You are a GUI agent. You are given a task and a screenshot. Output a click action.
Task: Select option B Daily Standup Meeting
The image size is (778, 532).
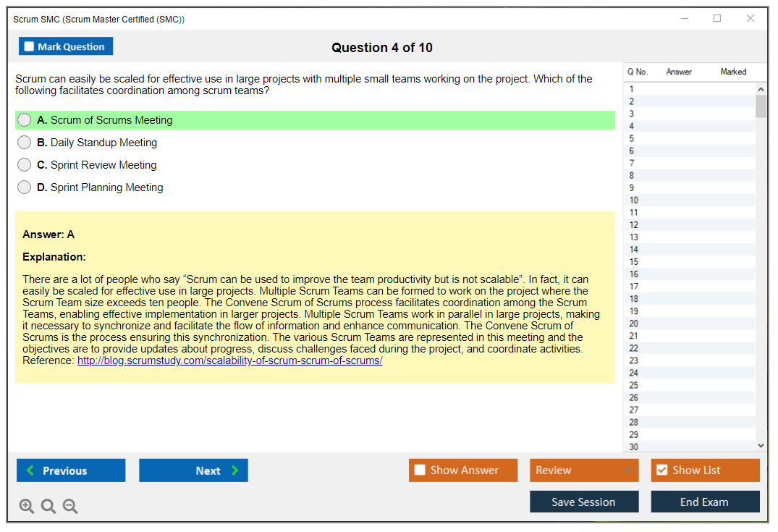(x=25, y=143)
